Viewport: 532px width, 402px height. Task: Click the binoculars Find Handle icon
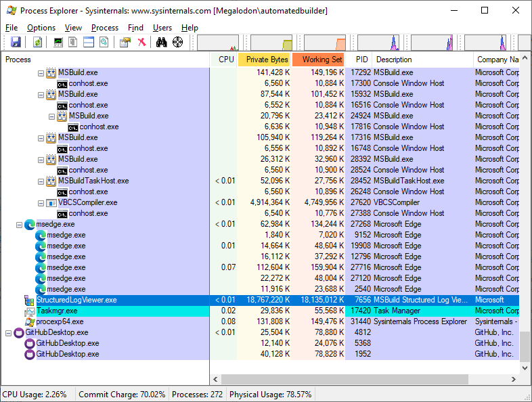pos(162,42)
